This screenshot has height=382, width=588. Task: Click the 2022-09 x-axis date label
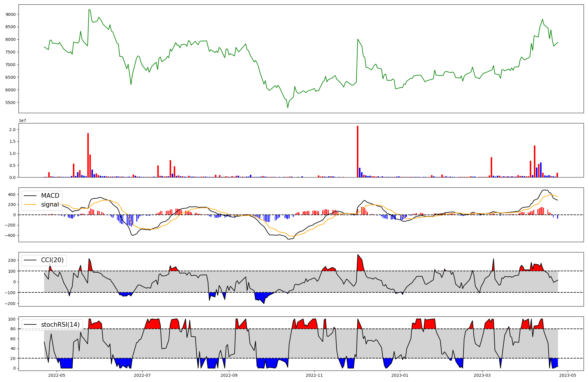click(x=229, y=375)
